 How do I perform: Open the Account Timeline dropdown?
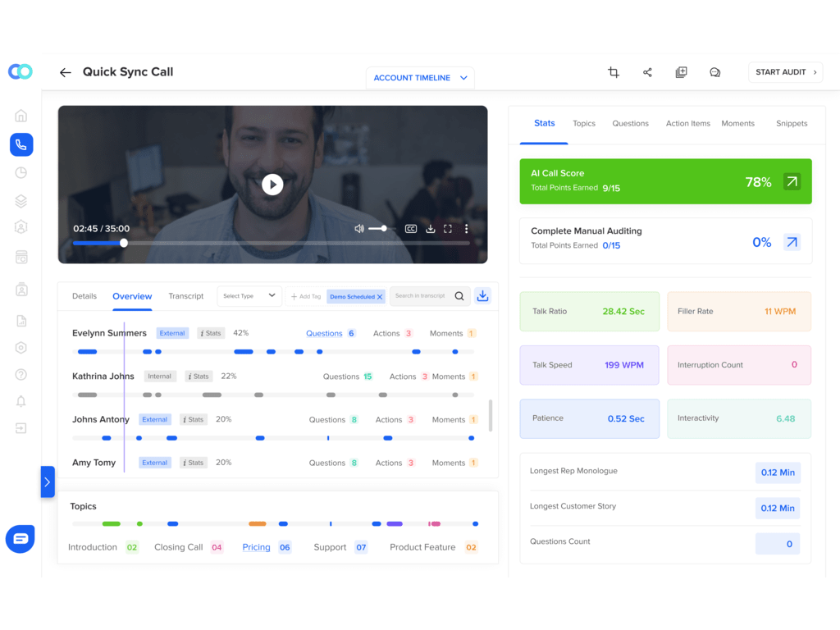[420, 77]
